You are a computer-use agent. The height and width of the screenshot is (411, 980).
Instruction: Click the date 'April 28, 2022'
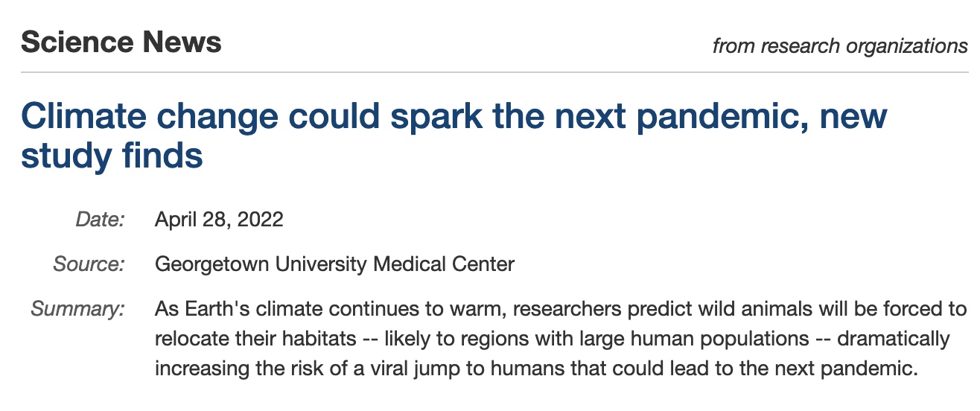click(219, 220)
